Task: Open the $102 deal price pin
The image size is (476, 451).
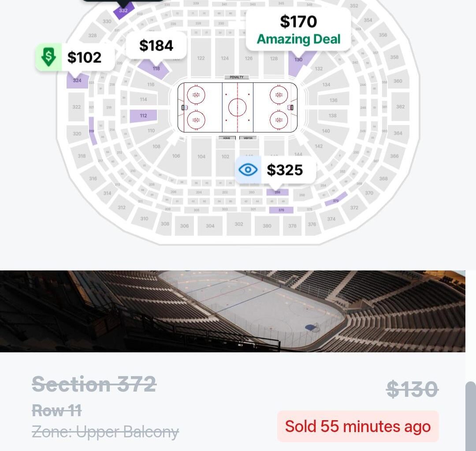Action: pyautogui.click(x=85, y=56)
